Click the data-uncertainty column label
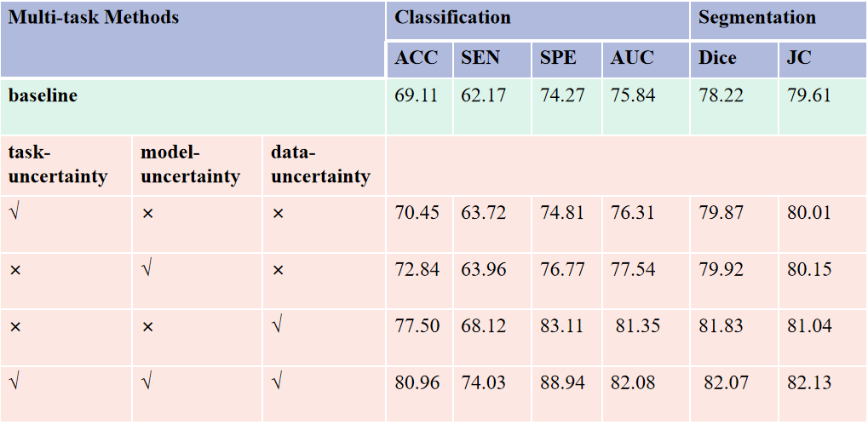Image resolution: width=868 pixels, height=425 pixels. coord(320,164)
